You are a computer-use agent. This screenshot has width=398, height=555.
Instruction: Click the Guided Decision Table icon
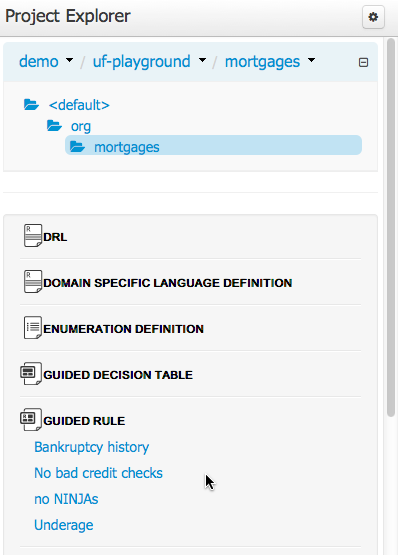(x=31, y=373)
